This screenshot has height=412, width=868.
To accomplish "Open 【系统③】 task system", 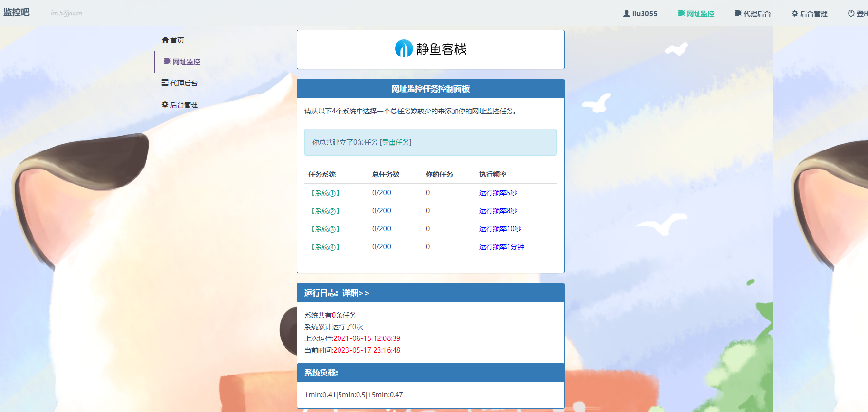I will coord(325,229).
